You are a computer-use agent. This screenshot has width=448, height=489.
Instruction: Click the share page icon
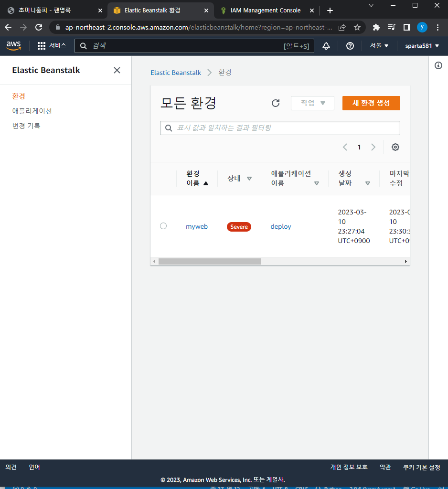[342, 27]
